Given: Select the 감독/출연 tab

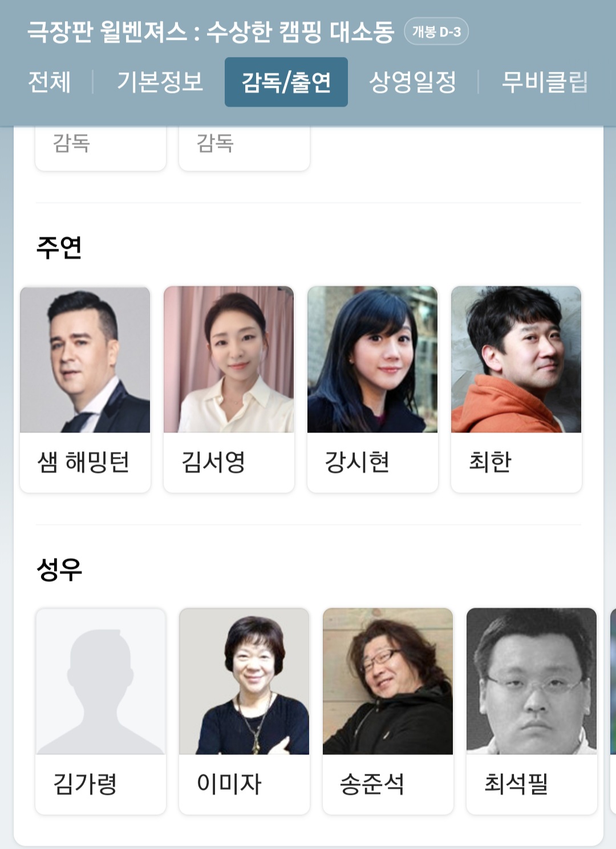Looking at the screenshot, I should tap(286, 82).
